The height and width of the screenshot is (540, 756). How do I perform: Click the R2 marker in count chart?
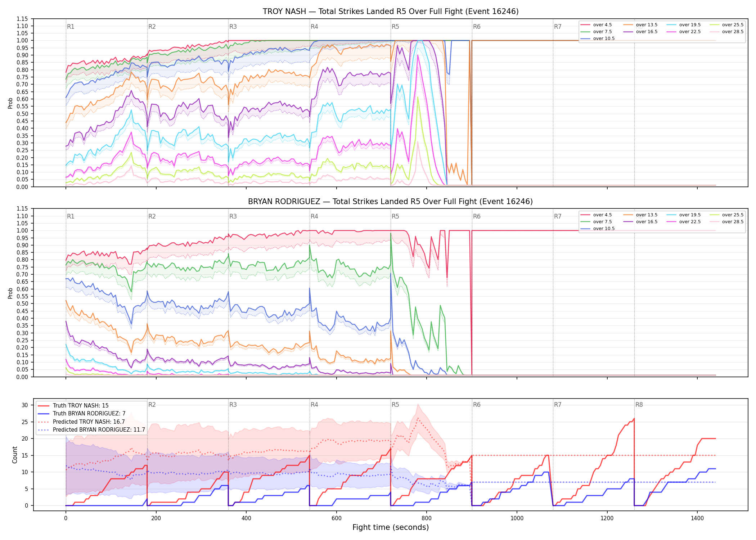coord(152,405)
